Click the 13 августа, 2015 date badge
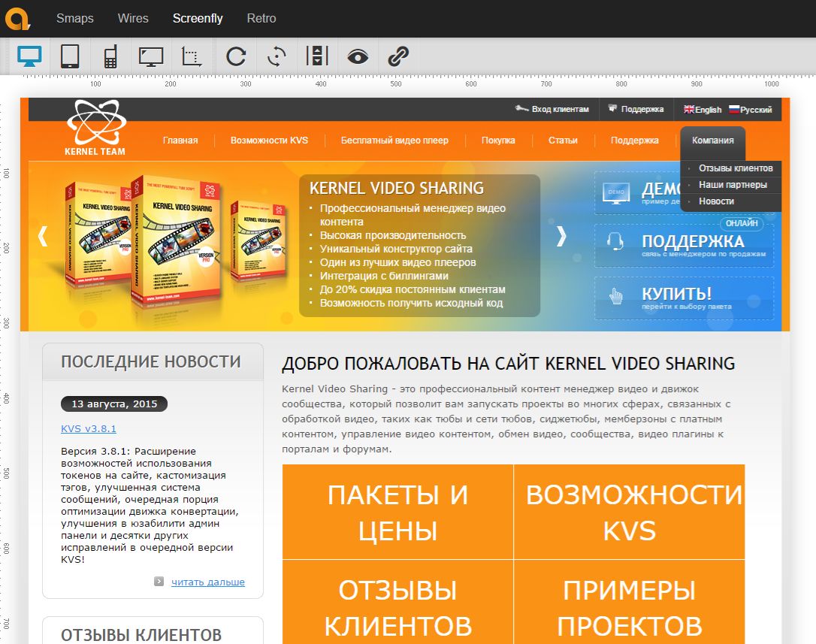This screenshot has height=644, width=816. pyautogui.click(x=114, y=404)
